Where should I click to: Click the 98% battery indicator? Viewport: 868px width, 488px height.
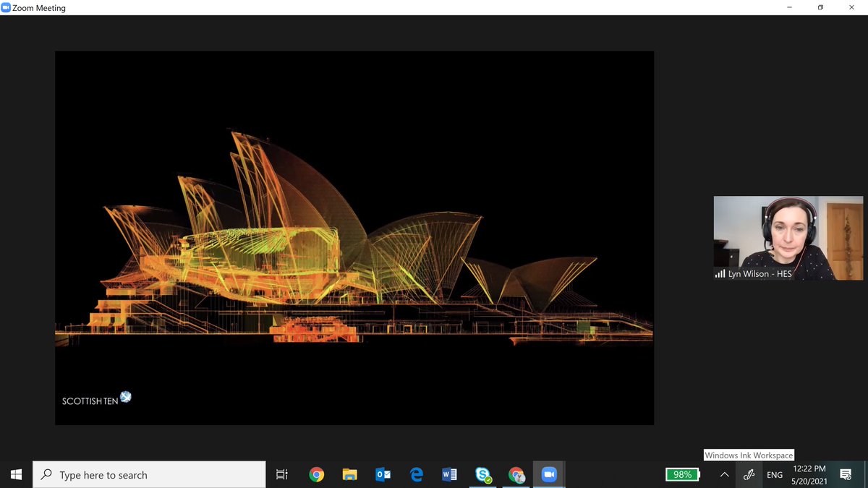(683, 474)
